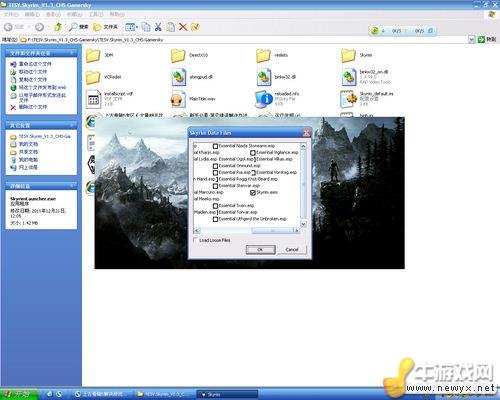The width and height of the screenshot is (500, 400).
Task: Open the address bar dropdown arrow
Action: 471,40
